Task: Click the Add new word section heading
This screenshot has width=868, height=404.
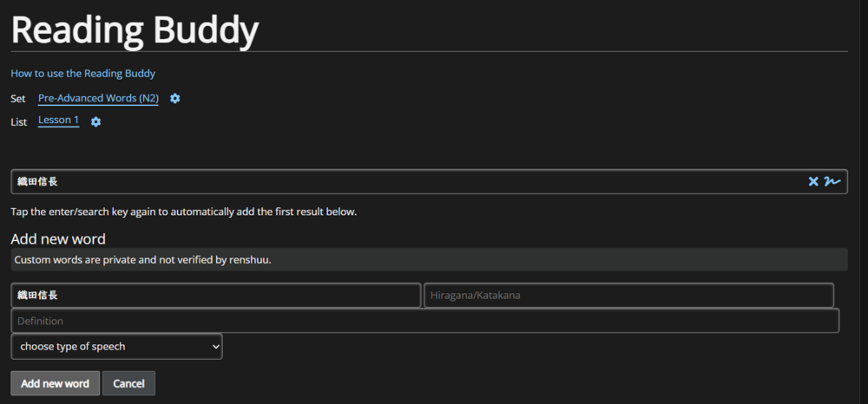Action: tap(58, 239)
